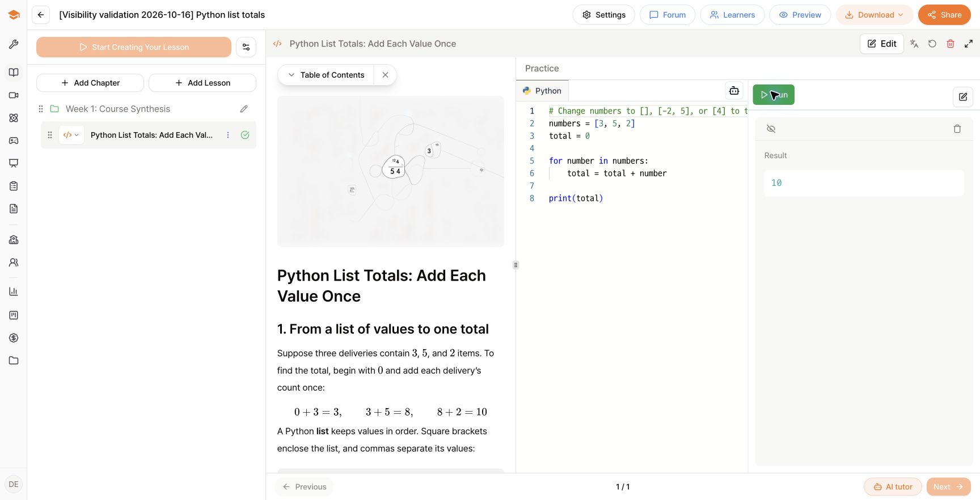This screenshot has height=500, width=980.
Task: Click the Share button
Action: coord(944,15)
